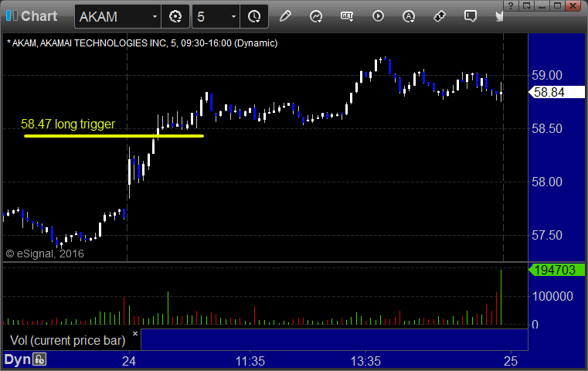Viewport: 588px width, 371px height.
Task: Open the GET tools menu icon
Action: (x=347, y=16)
